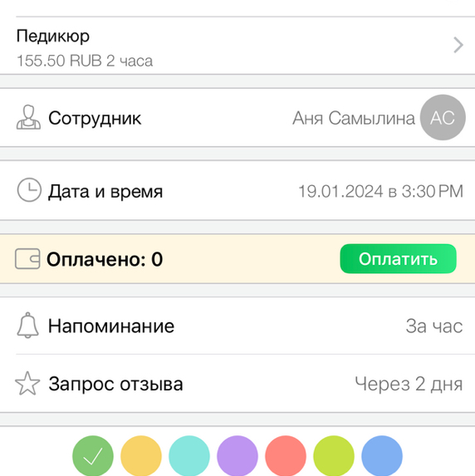Open the Сотрудник row
475x476 pixels.
pos(237,117)
